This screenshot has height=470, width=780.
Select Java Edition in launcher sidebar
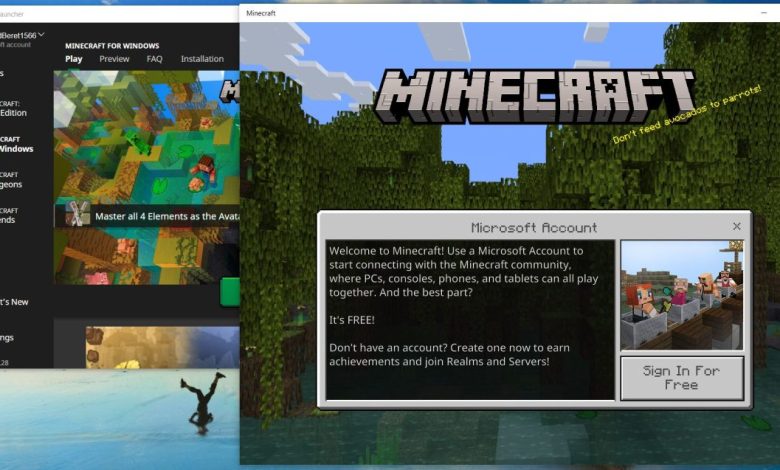tap(13, 108)
